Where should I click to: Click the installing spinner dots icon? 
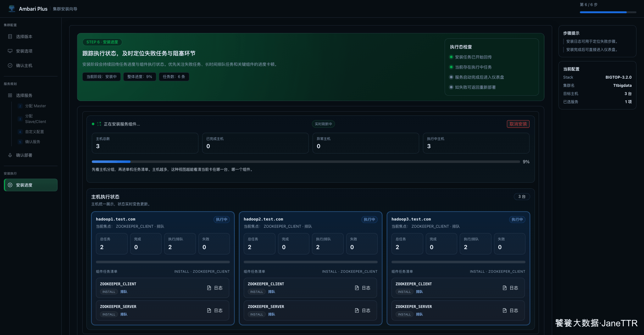tap(99, 124)
